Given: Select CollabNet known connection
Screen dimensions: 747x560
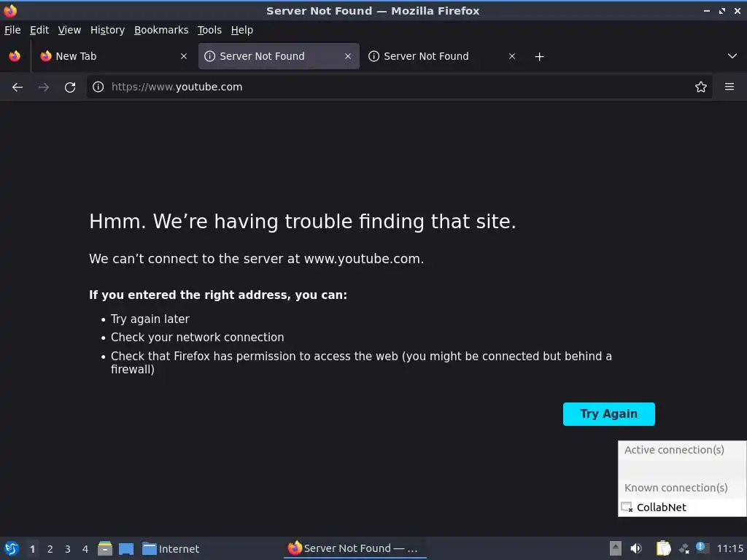Looking at the screenshot, I should click(x=682, y=507).
